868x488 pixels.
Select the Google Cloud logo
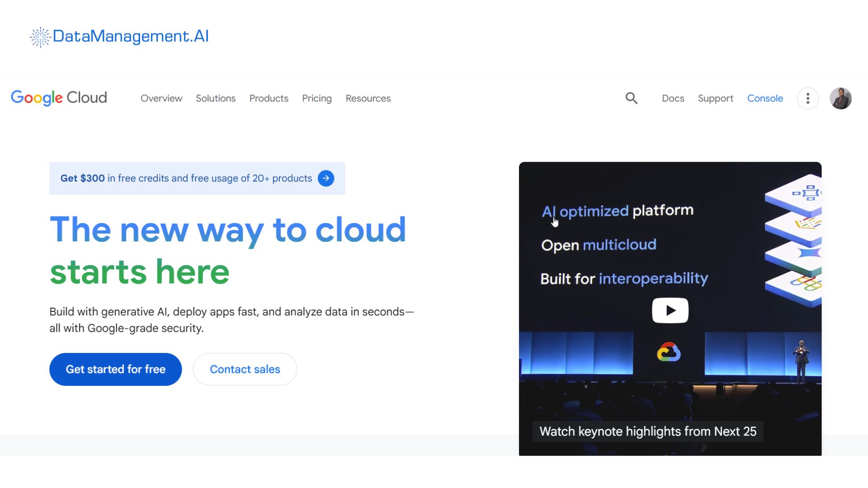(x=58, y=98)
